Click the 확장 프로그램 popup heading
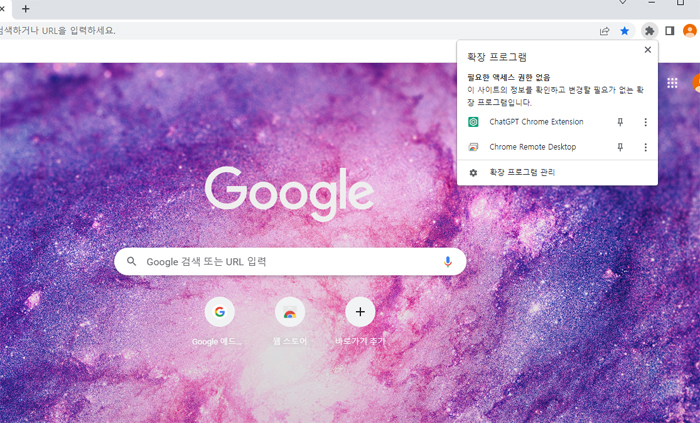The width and height of the screenshot is (700, 423). 497,57
